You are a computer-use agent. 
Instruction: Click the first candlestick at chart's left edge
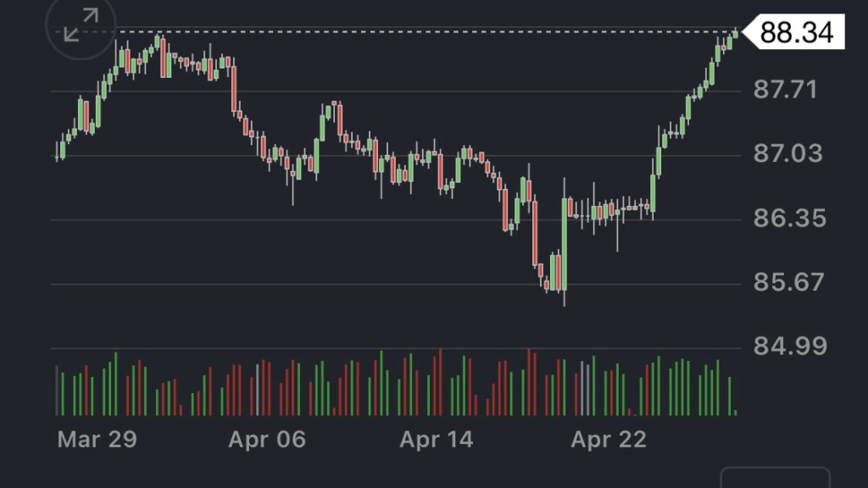[58, 151]
